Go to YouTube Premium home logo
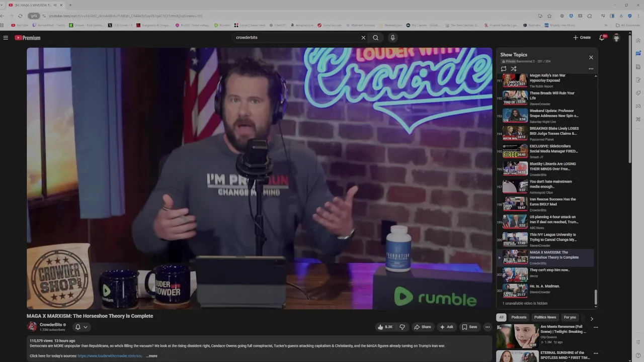Image resolution: width=644 pixels, height=362 pixels. (27, 38)
